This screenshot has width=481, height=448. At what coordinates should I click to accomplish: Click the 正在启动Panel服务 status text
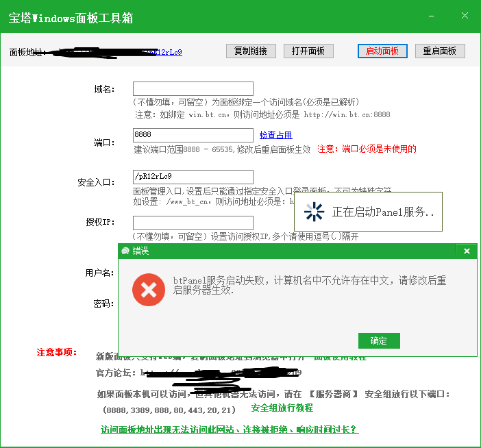pyautogui.click(x=383, y=212)
